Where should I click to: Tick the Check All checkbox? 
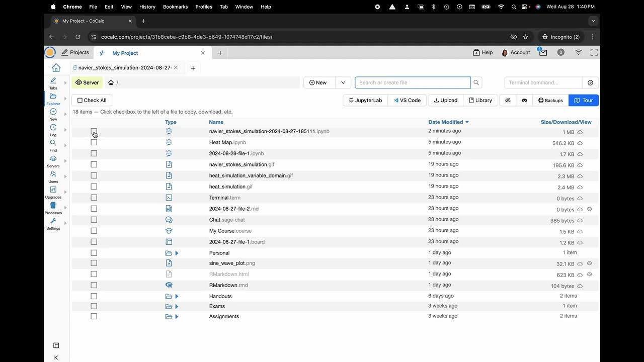pyautogui.click(x=80, y=100)
